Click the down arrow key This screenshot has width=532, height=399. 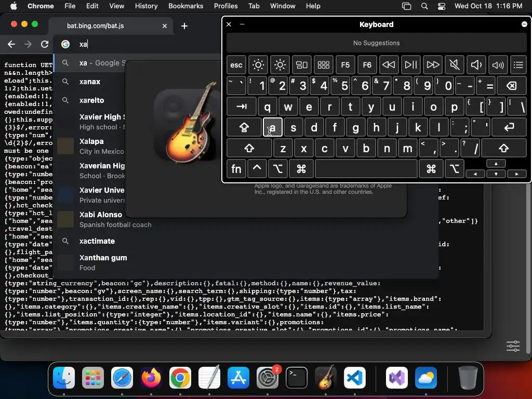[496, 174]
